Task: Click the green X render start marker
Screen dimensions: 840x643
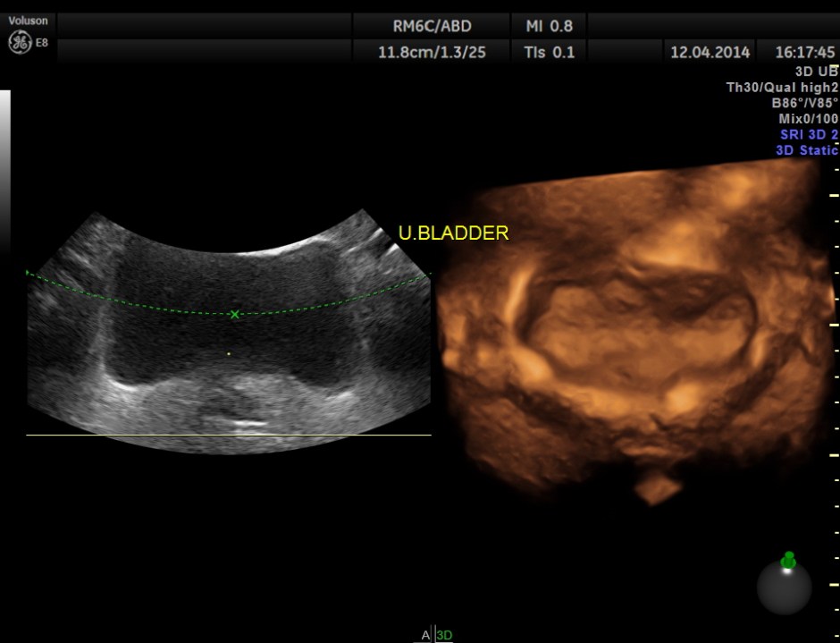Action: pyautogui.click(x=235, y=314)
